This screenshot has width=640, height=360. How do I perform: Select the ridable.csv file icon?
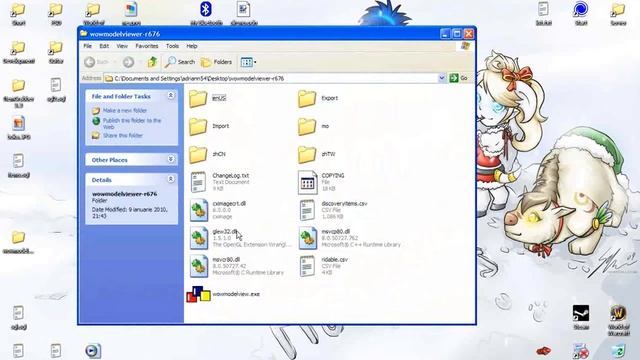(x=307, y=266)
